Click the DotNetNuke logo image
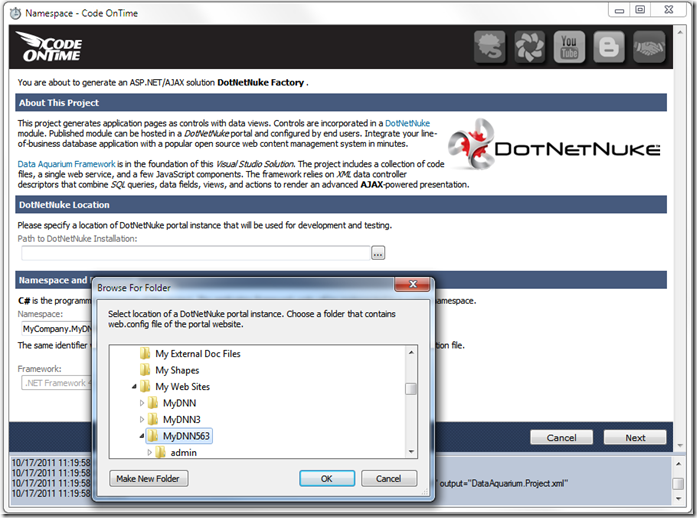 [554, 144]
